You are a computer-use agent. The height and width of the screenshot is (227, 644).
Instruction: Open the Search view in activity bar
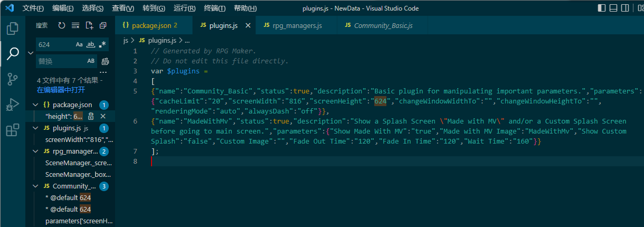tap(13, 54)
